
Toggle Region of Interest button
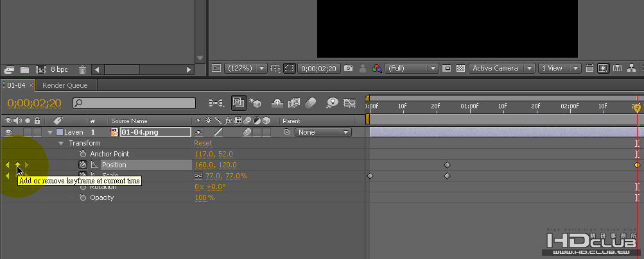pyautogui.click(x=448, y=69)
